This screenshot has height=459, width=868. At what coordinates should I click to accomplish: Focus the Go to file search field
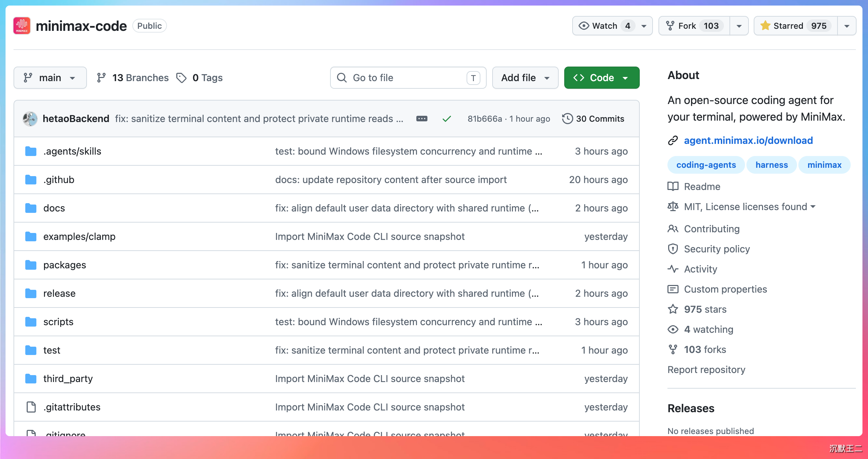click(408, 78)
